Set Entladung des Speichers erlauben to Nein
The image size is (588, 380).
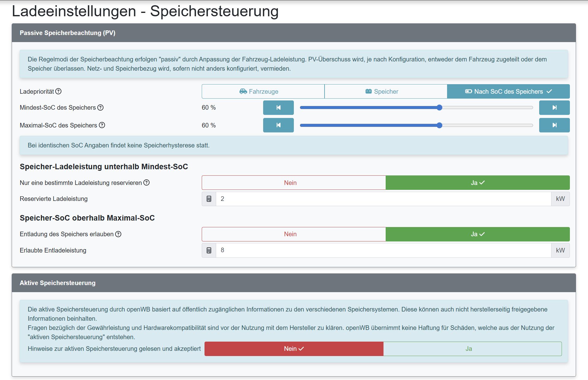click(290, 234)
